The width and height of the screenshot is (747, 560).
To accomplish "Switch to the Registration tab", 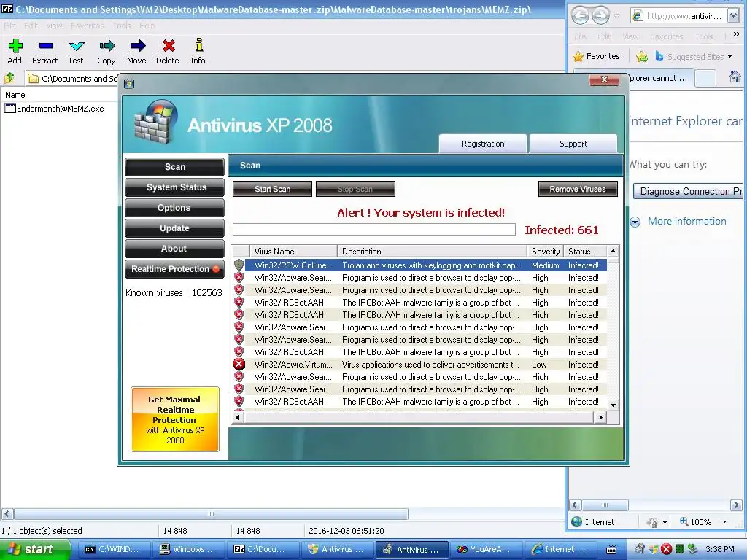I will tap(483, 144).
